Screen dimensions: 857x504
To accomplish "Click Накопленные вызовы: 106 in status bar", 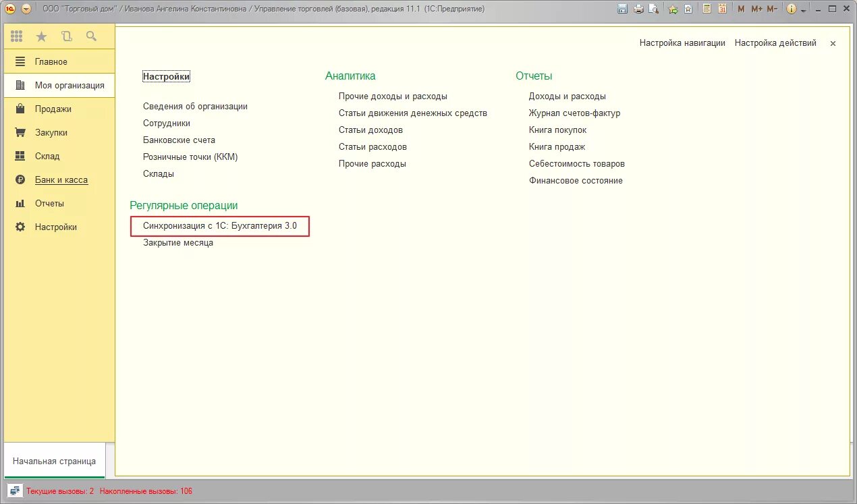I will (x=146, y=491).
